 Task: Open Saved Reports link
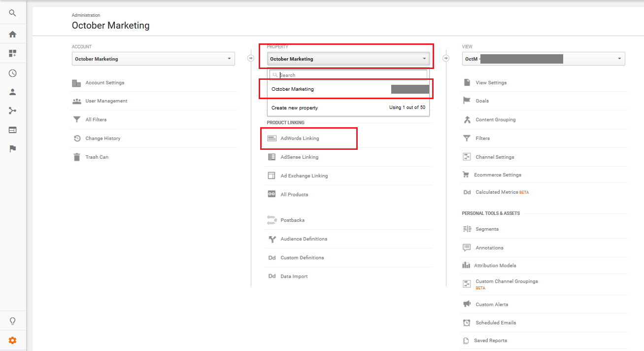(x=491, y=341)
